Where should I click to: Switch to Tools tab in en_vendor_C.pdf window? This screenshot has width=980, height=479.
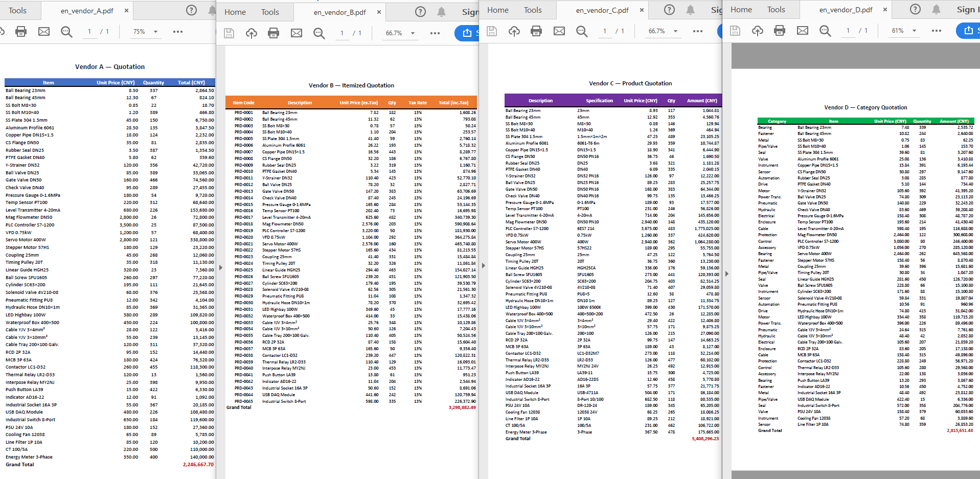(533, 10)
